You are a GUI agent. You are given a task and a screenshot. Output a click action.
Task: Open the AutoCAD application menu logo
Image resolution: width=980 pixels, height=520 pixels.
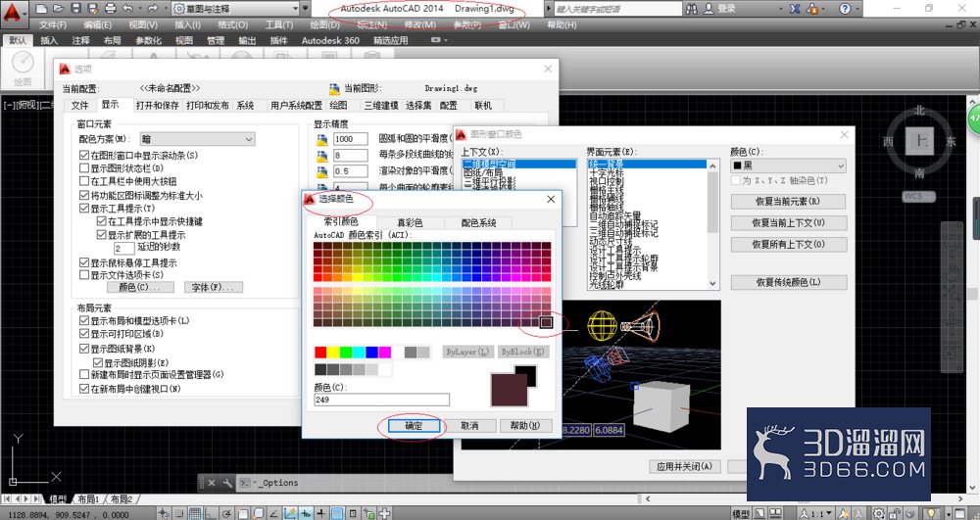click(14, 13)
